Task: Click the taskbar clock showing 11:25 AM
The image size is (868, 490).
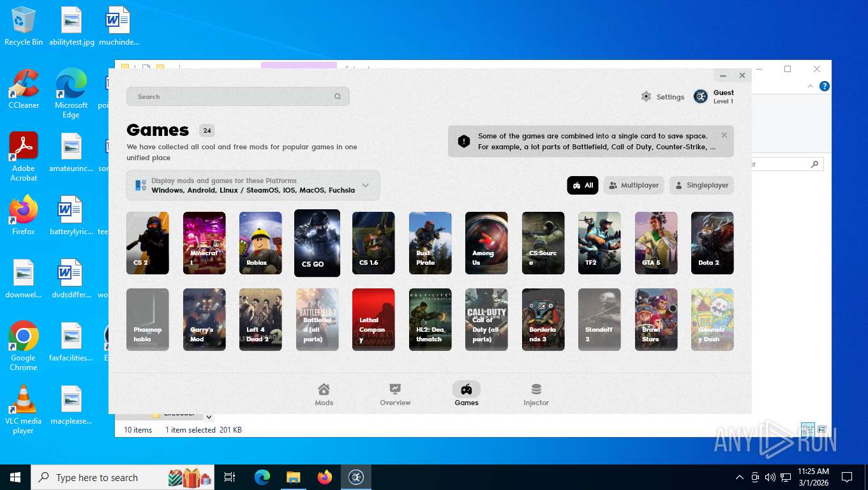Action: (x=813, y=477)
